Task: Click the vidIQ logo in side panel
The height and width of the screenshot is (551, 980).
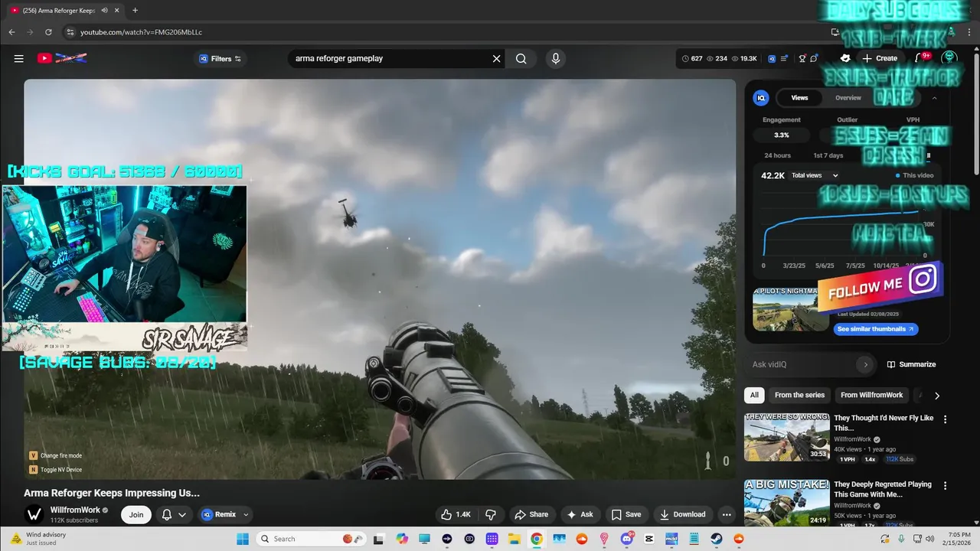Action: pyautogui.click(x=760, y=98)
